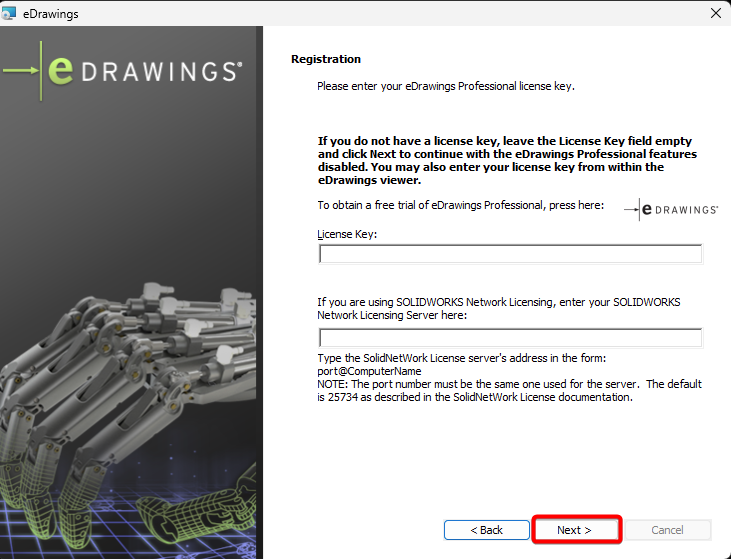Focus the SOLIDWORKS Network Licensing Server field
This screenshot has width=731, height=559.
pyautogui.click(x=510, y=338)
